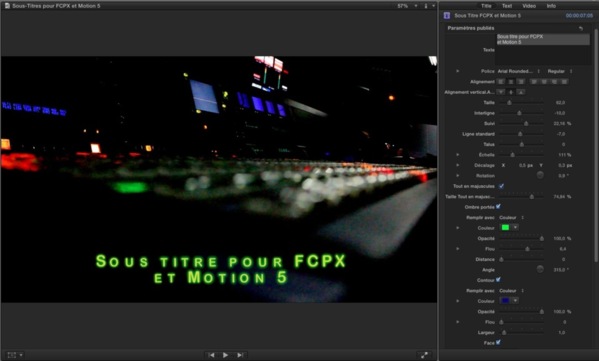This screenshot has height=361, width=599.
Task: Align text left in Alignement row
Action: click(501, 82)
